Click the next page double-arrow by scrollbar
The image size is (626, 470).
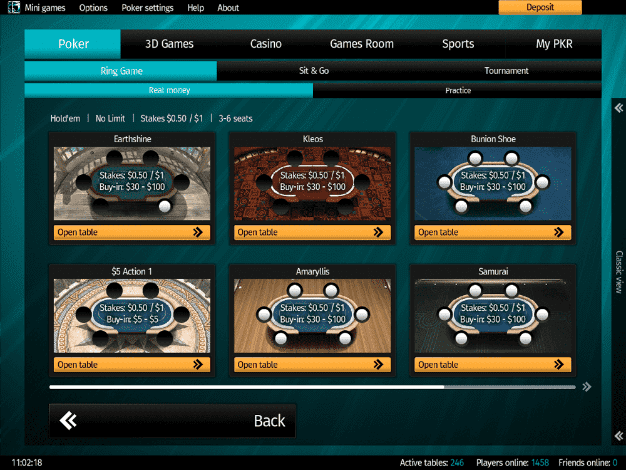click(x=586, y=387)
